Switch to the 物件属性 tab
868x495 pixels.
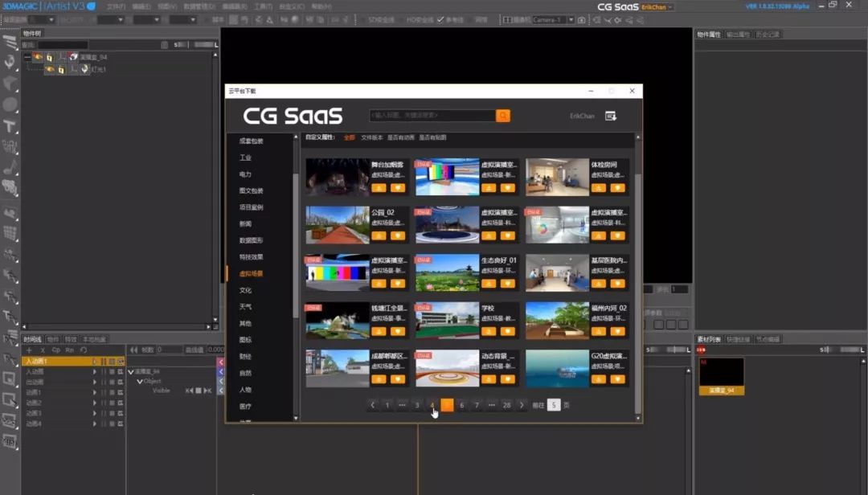(x=709, y=35)
